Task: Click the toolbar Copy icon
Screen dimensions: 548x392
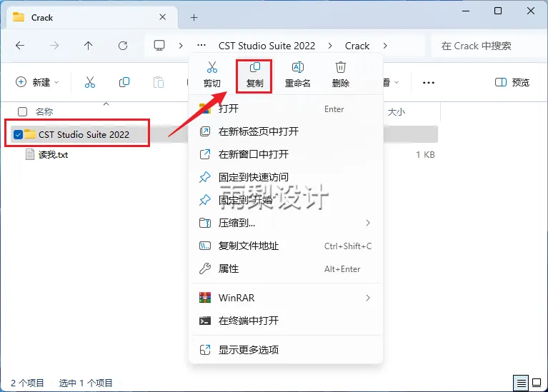Action: tap(124, 82)
